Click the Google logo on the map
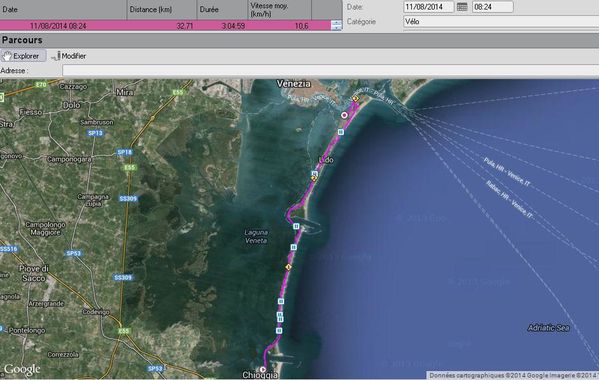The height and width of the screenshot is (380, 599). coord(22,369)
